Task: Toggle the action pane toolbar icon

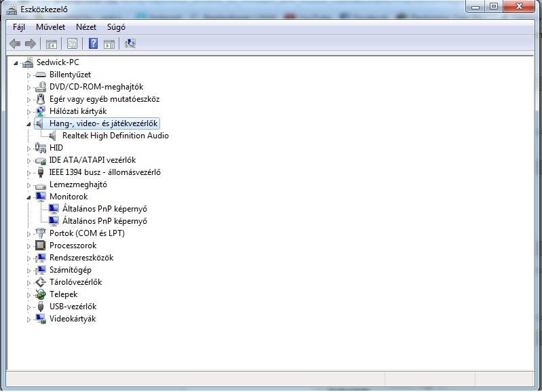Action: point(109,44)
